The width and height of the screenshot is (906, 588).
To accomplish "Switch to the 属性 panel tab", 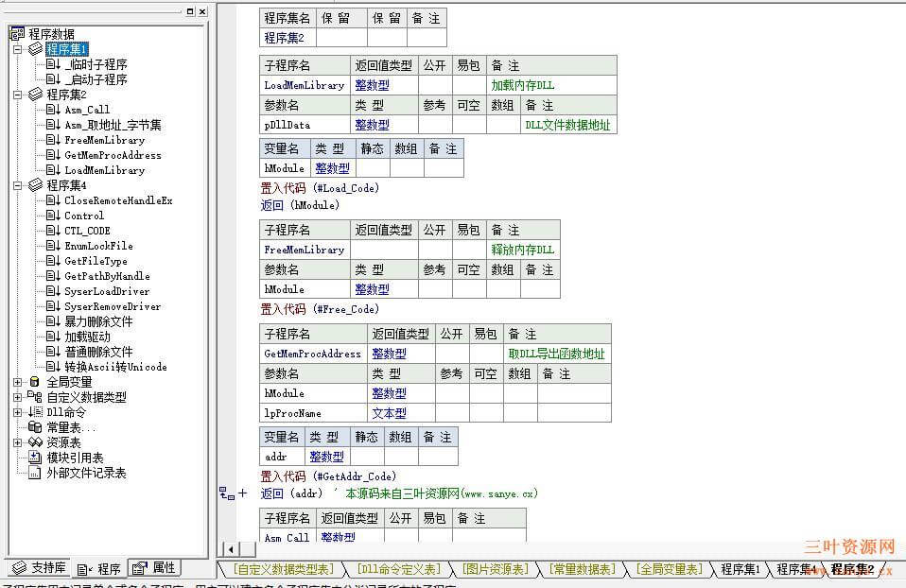I will 154,568.
